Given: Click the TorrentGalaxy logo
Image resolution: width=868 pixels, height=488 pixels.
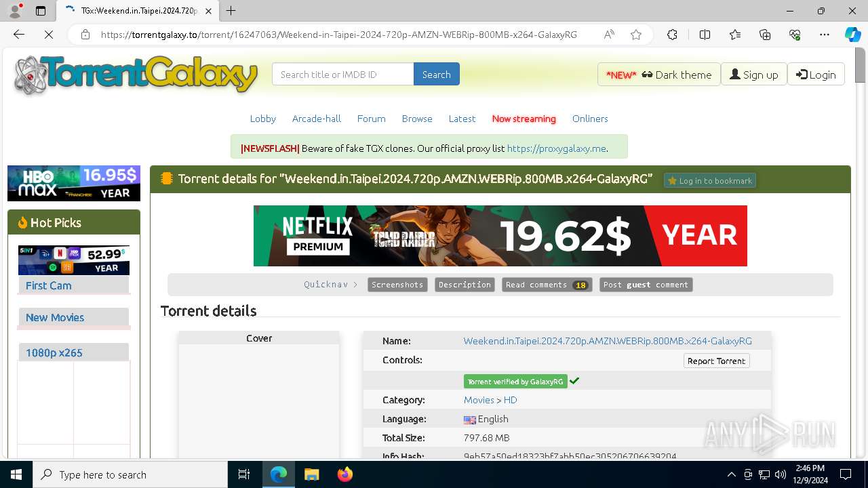Looking at the screenshot, I should (136, 75).
